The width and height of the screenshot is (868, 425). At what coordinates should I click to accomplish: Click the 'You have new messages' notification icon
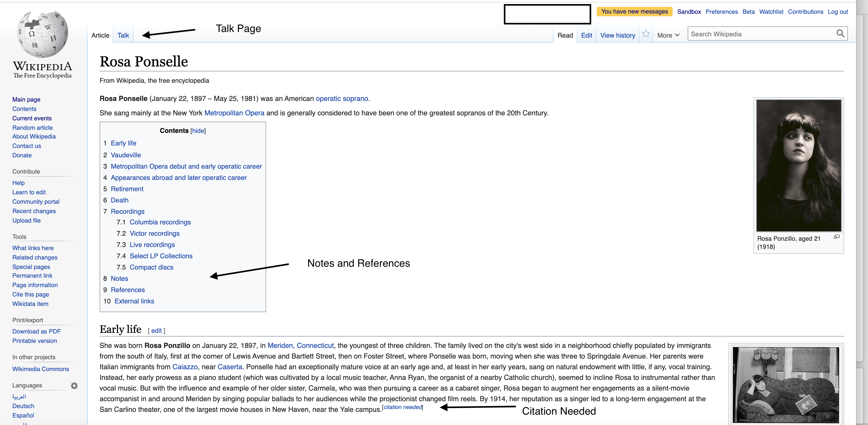(634, 11)
